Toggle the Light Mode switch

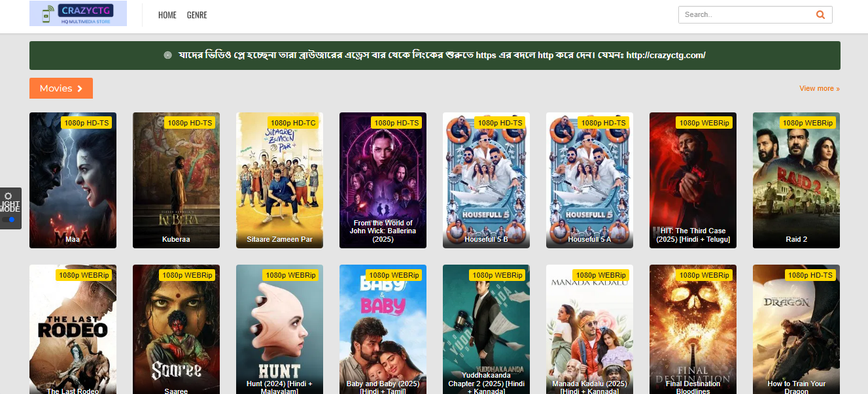click(x=9, y=220)
